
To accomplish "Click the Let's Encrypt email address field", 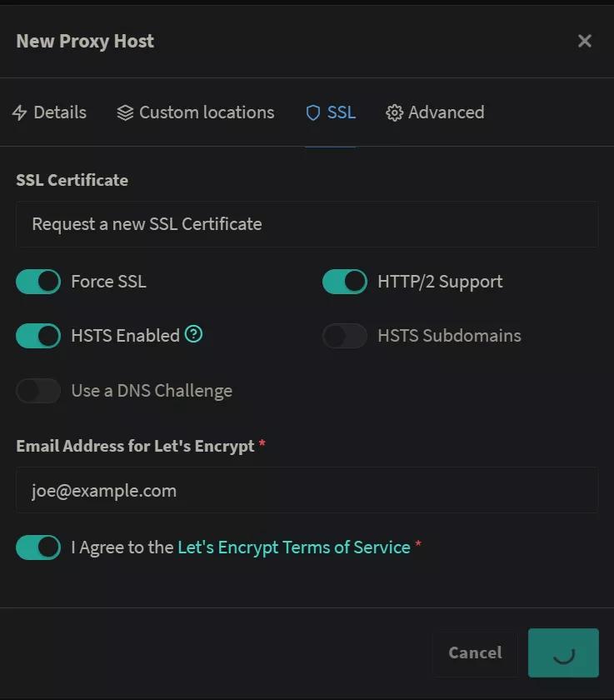I will (307, 490).
